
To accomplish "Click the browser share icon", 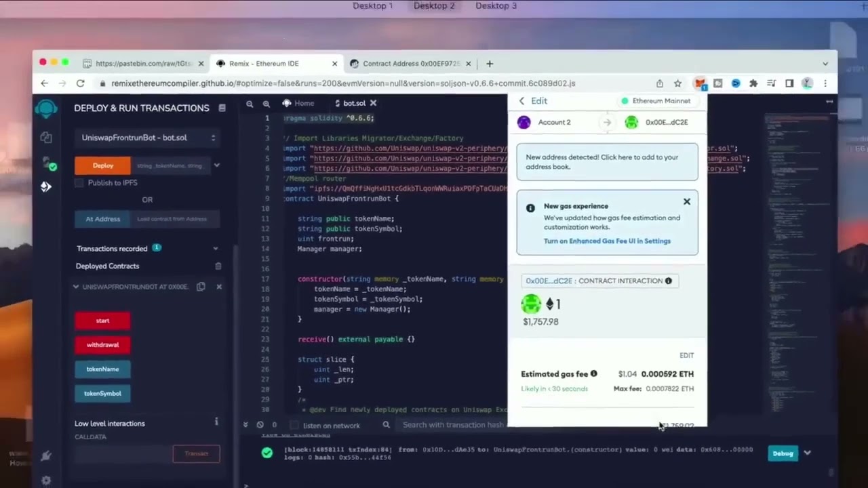I will [659, 83].
